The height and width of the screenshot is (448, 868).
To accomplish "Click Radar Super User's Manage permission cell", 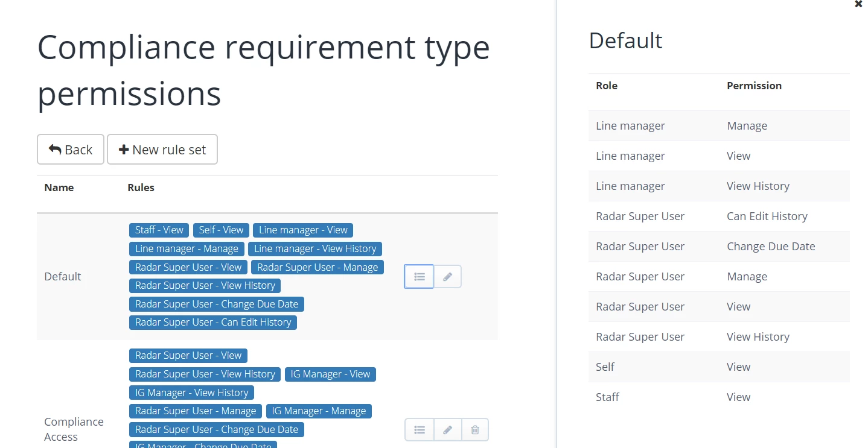I will (747, 276).
